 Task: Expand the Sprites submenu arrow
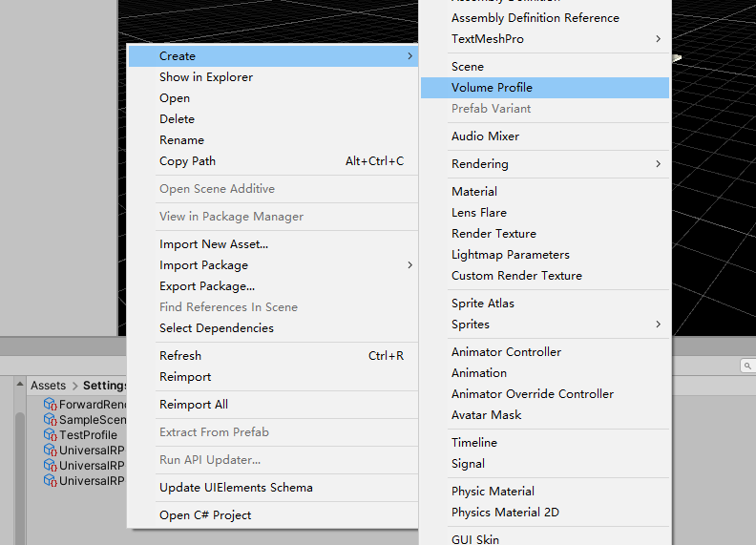[658, 325]
